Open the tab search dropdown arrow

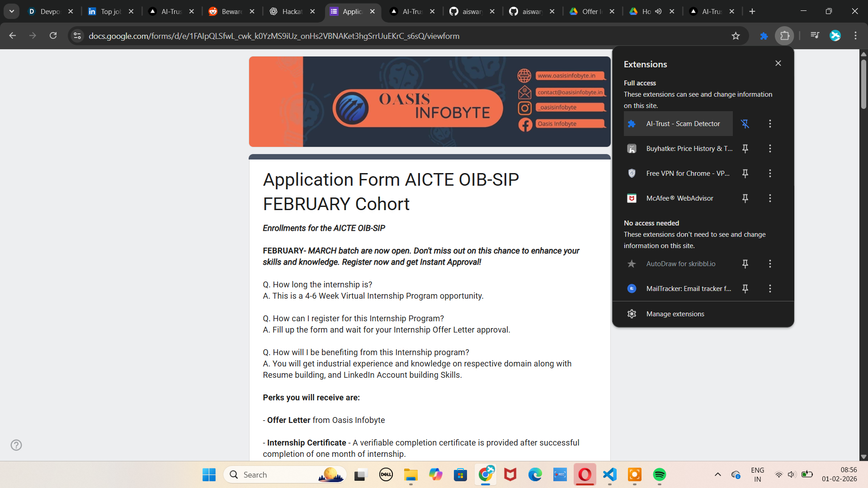12,11
